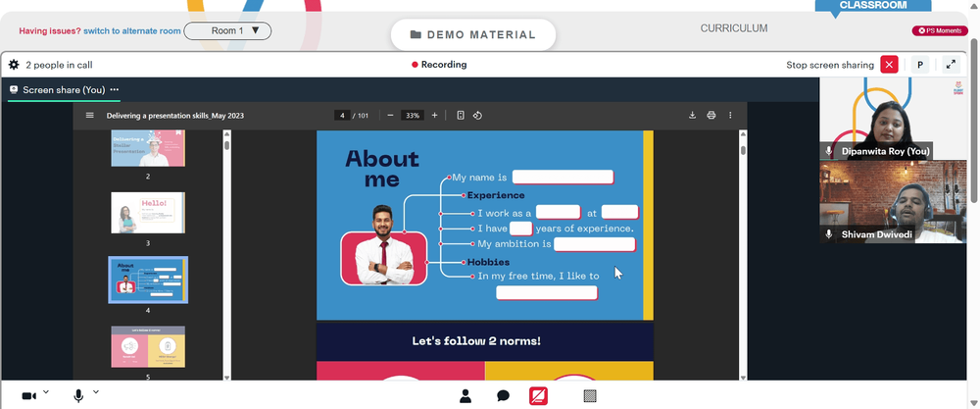Open PDF viewer sidebar hamburger menu
Screen dimensions: 980x409
point(90,115)
